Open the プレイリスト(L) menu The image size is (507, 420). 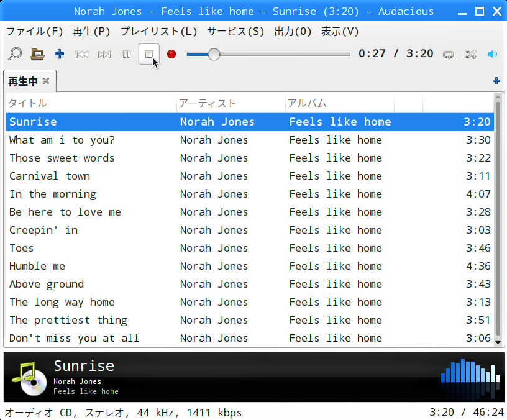coord(159,32)
